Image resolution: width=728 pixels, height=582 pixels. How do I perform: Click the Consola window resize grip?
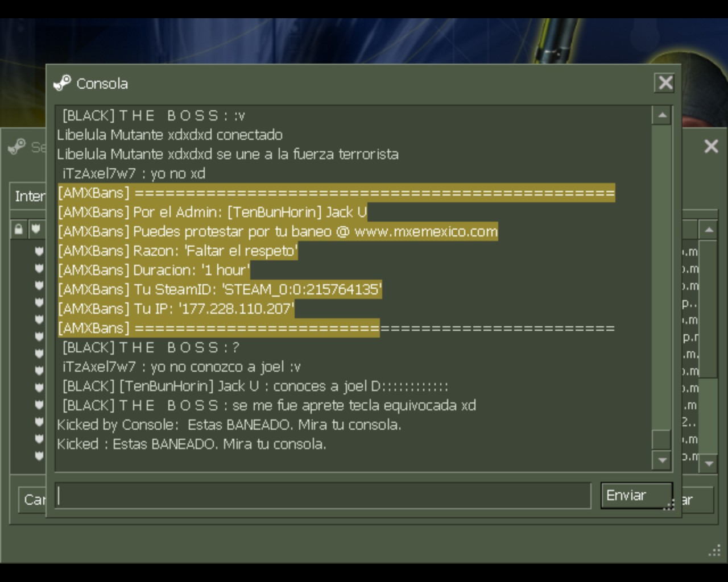click(x=669, y=505)
